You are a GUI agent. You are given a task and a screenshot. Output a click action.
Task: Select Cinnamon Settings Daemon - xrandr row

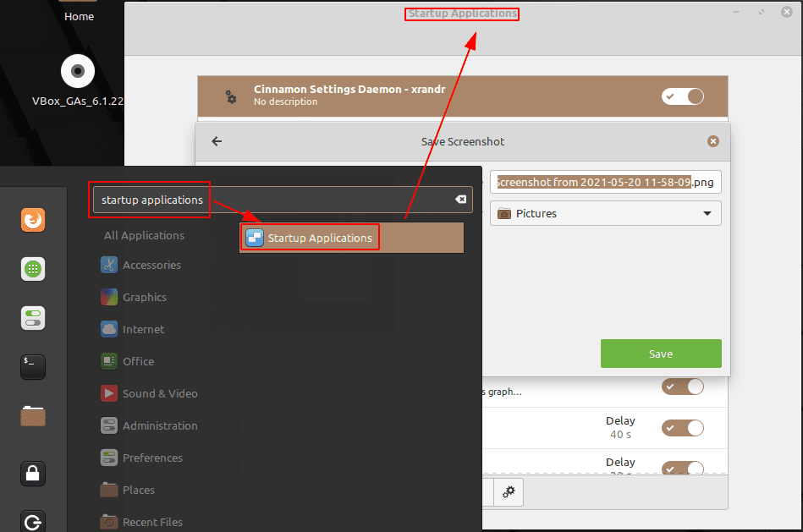[x=463, y=96]
